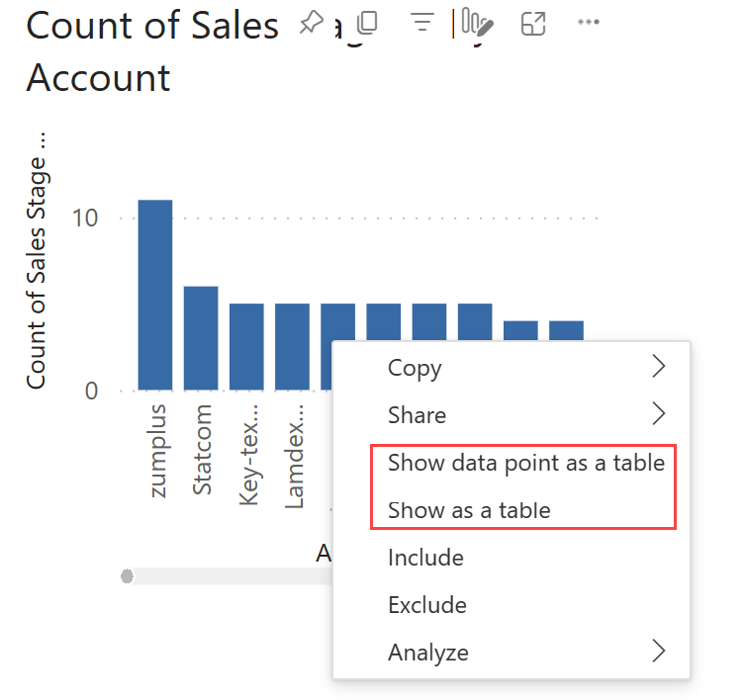747x700 pixels.
Task: Open the filters icon on the visual
Action: [422, 23]
